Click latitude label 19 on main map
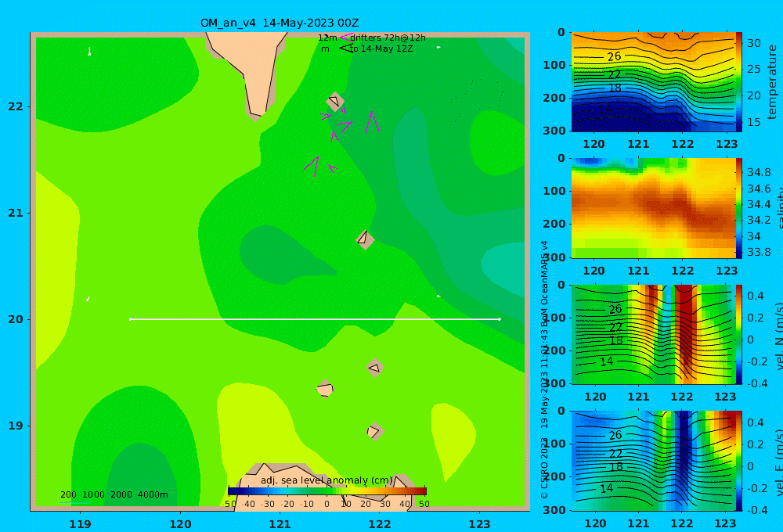The width and height of the screenshot is (783, 532). 16,426
